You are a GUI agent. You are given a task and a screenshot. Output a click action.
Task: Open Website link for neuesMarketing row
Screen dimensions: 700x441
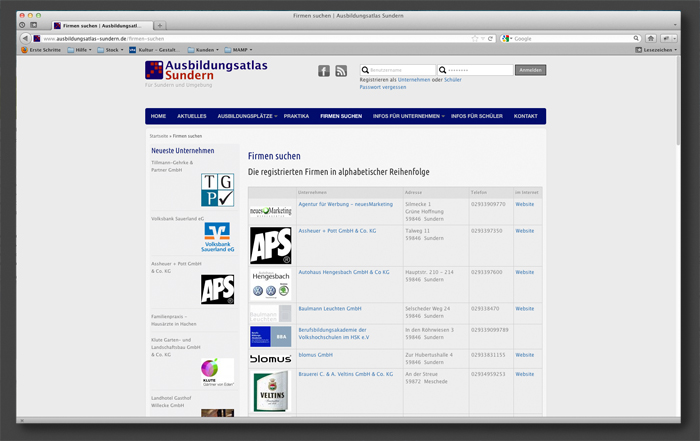(x=525, y=204)
